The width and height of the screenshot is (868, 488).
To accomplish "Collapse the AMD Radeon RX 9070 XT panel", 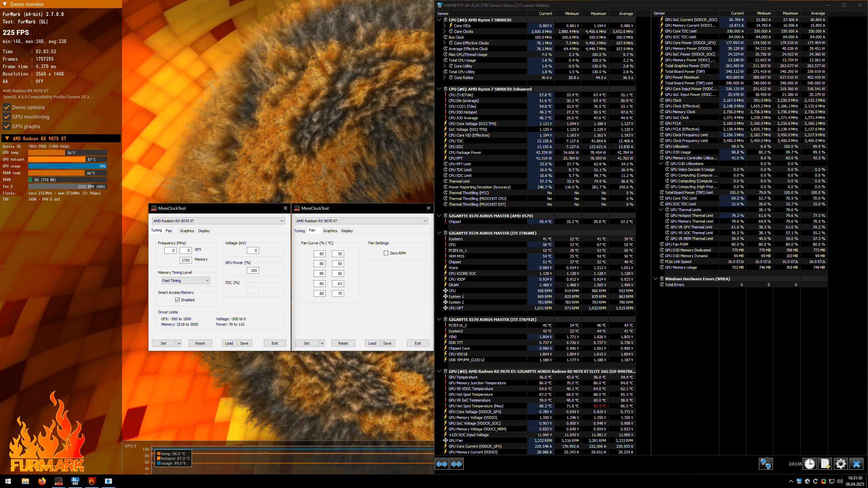I will click(x=7, y=139).
